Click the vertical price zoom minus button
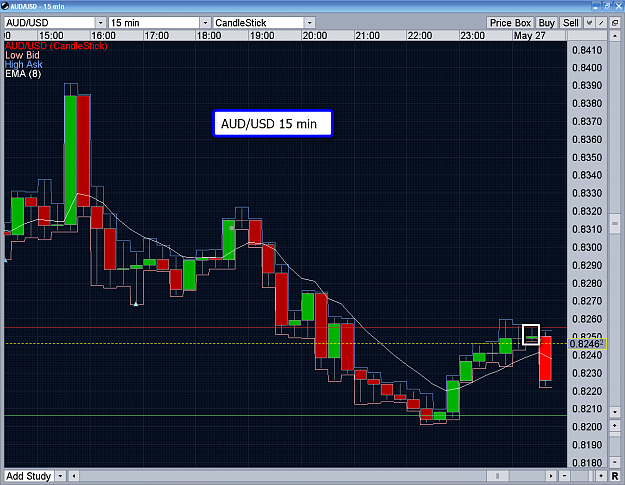The image size is (625, 485). (x=615, y=462)
